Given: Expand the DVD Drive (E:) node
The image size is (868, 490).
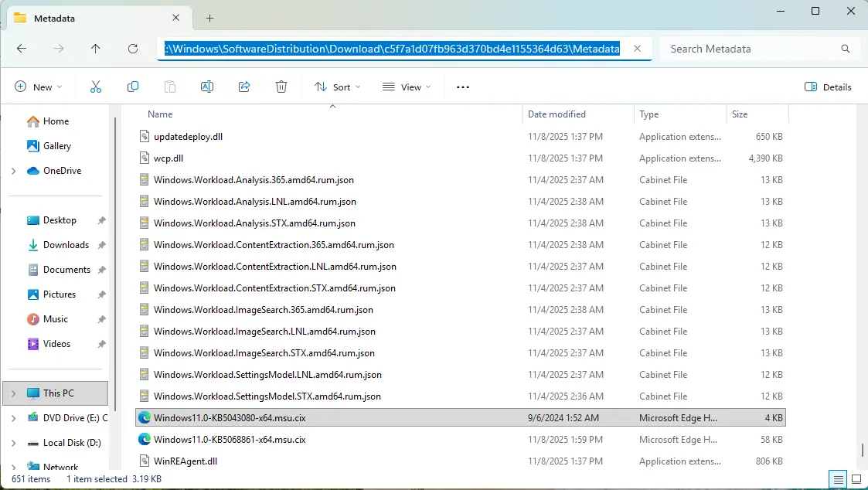Looking at the screenshot, I should tap(14, 418).
